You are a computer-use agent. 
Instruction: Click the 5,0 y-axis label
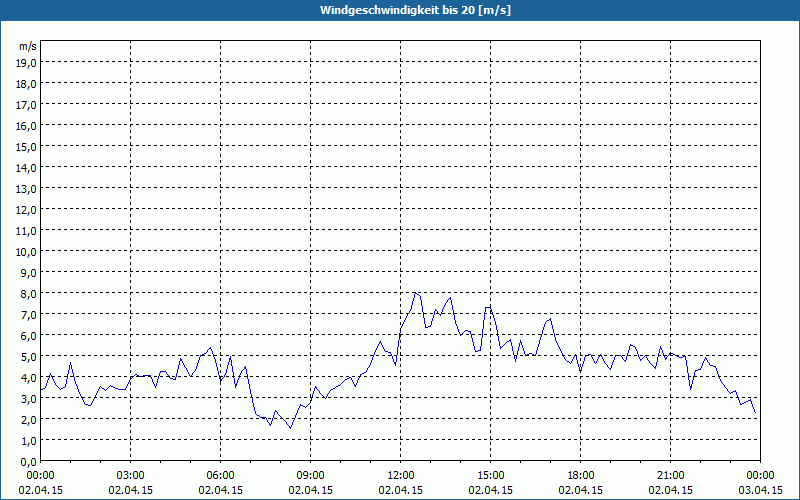pos(28,357)
